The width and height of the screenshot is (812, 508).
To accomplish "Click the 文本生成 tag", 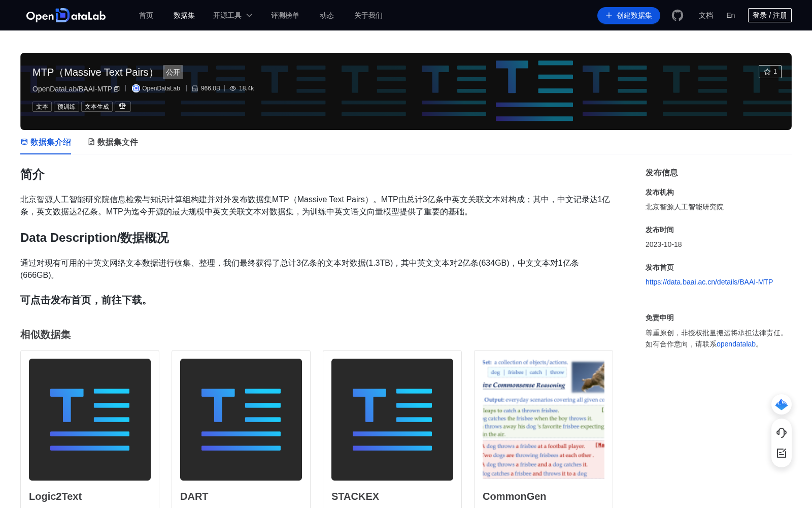I will [x=97, y=107].
